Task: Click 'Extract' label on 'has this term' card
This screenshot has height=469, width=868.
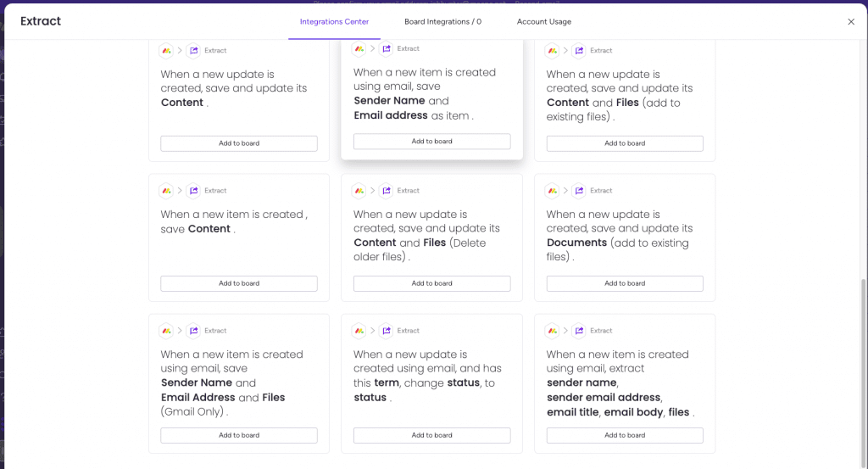Action: [408, 331]
